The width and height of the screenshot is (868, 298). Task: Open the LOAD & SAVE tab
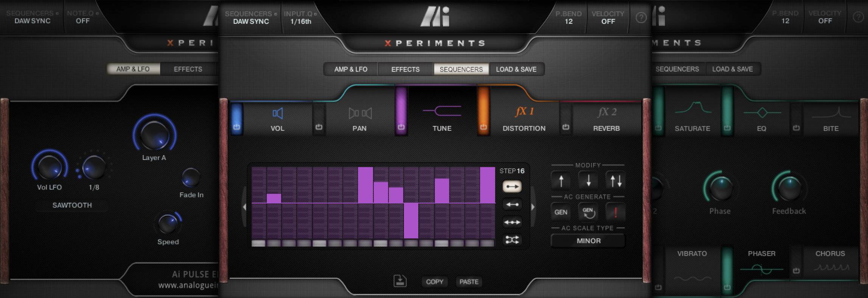coord(516,69)
